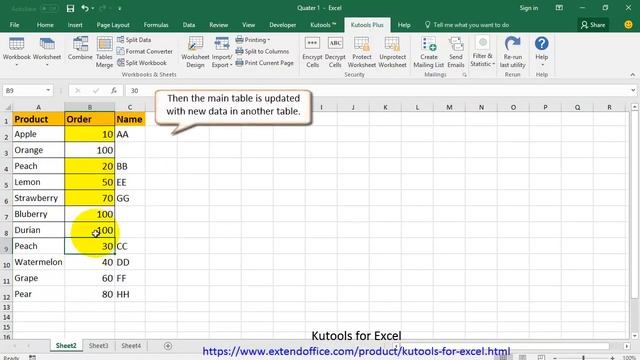The height and width of the screenshot is (360, 640).
Task: Open the Worksheet Design tool
Action: 195,52
